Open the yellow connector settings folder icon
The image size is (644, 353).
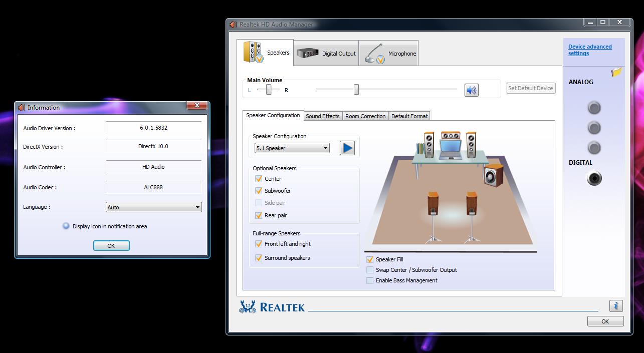(616, 73)
